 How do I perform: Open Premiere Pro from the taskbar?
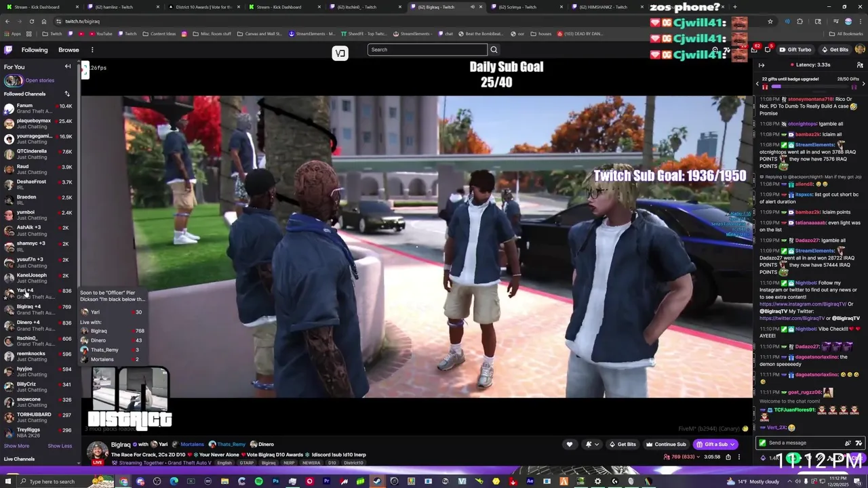click(326, 481)
